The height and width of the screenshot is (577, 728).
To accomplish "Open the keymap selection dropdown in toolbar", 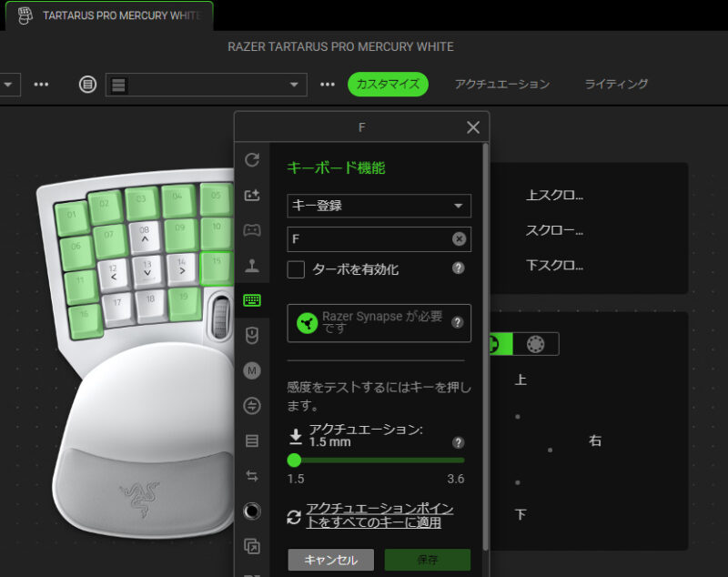I will (207, 85).
